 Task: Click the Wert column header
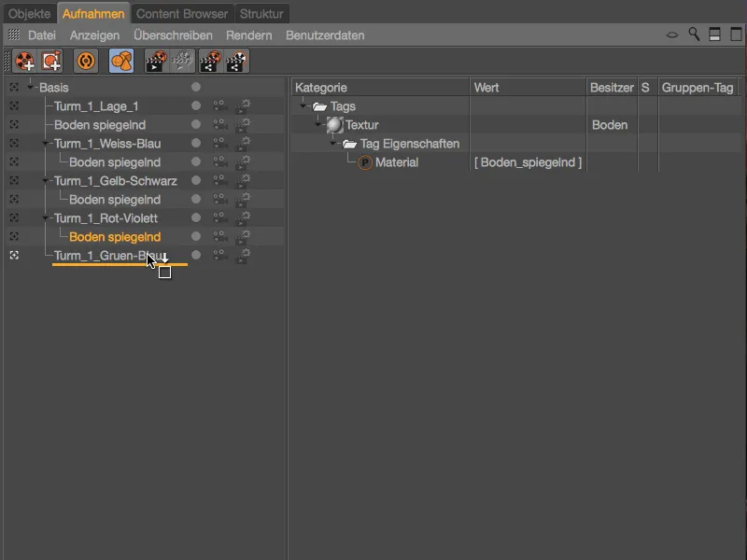[x=528, y=88]
